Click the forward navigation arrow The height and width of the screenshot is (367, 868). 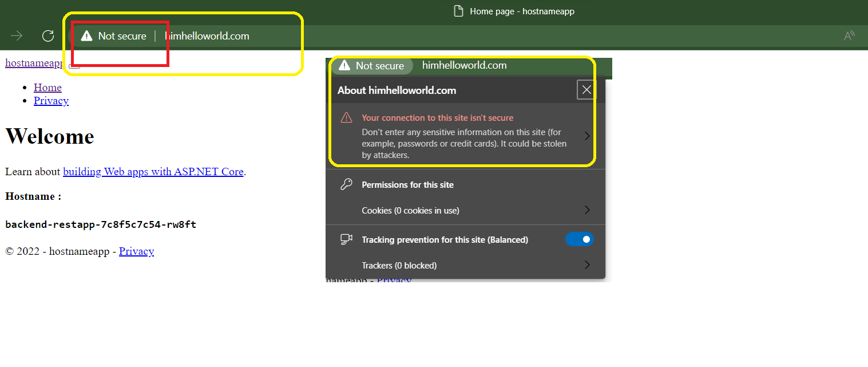click(x=17, y=35)
